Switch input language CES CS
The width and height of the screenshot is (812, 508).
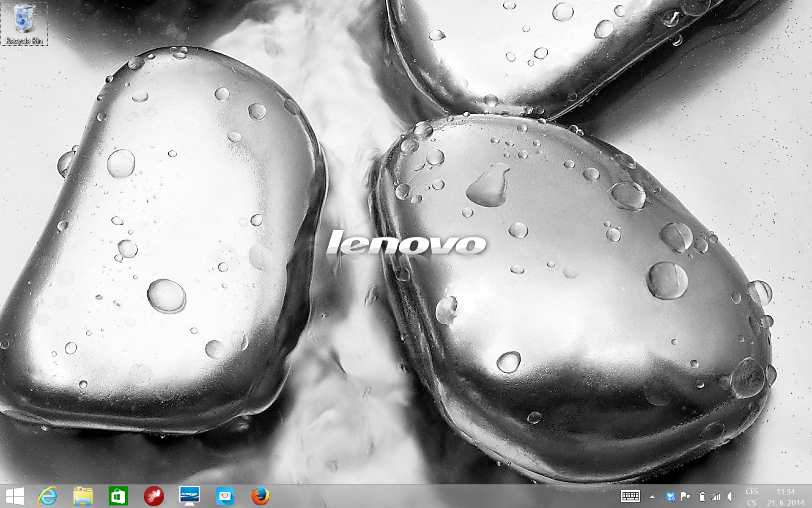pos(752,497)
